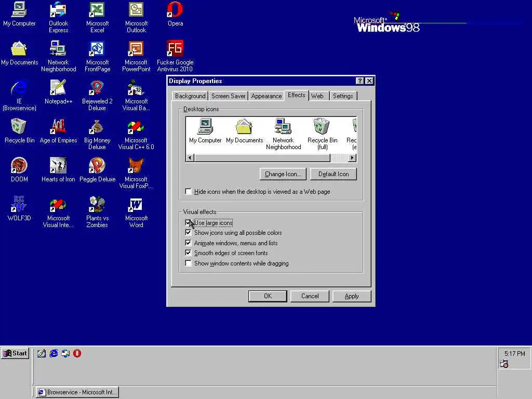Select the Microsoft Visual Basic desktop icon

136,96
